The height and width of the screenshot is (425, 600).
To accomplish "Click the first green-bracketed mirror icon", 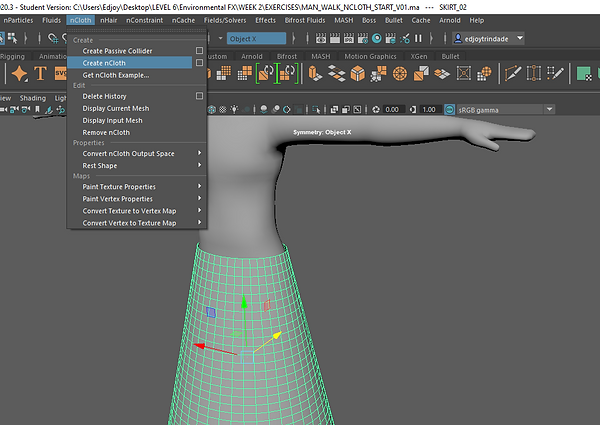I will pos(266,73).
